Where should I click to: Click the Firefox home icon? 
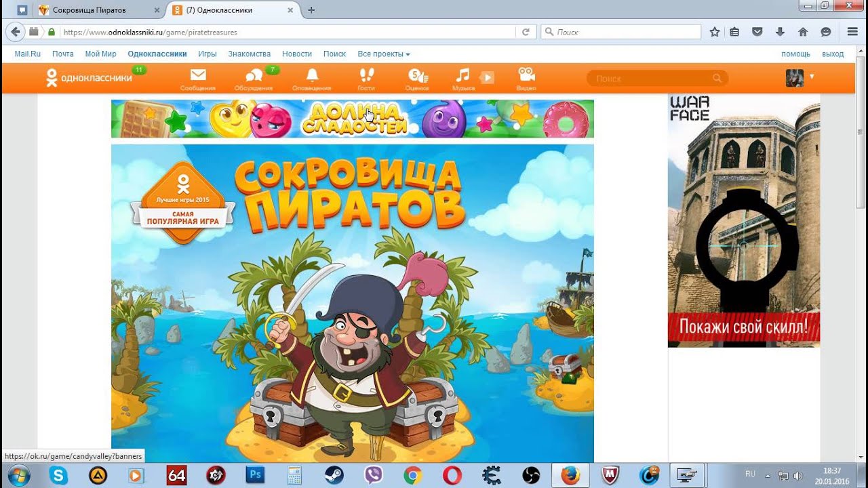pyautogui.click(x=803, y=32)
